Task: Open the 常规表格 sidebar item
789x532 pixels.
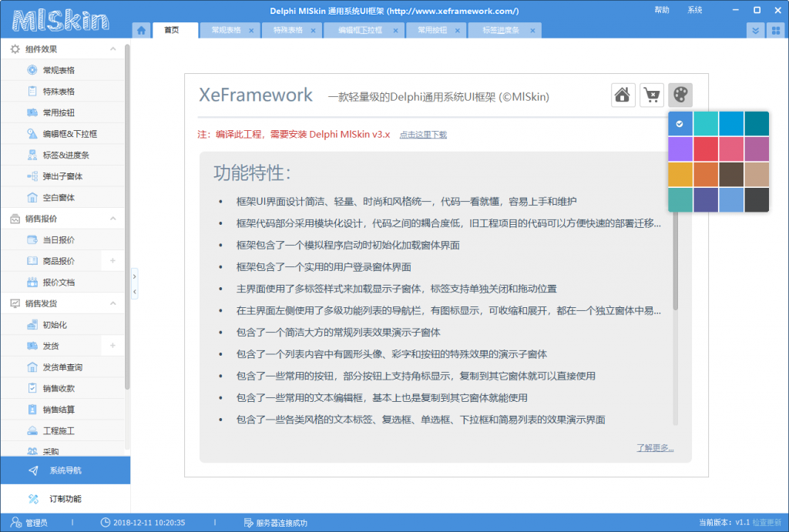Action: tap(62, 70)
